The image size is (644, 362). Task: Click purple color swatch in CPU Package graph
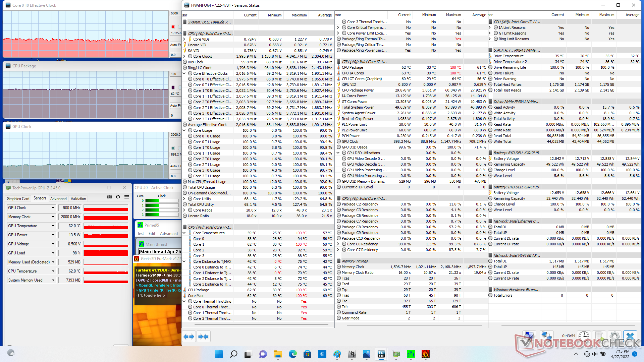click(x=173, y=87)
